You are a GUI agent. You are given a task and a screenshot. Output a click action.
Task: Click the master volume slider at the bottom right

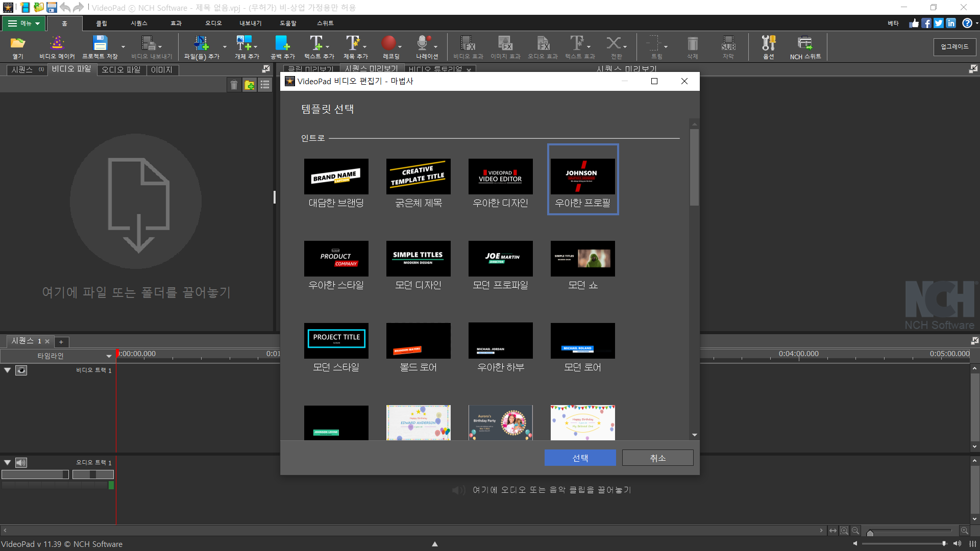click(x=903, y=544)
